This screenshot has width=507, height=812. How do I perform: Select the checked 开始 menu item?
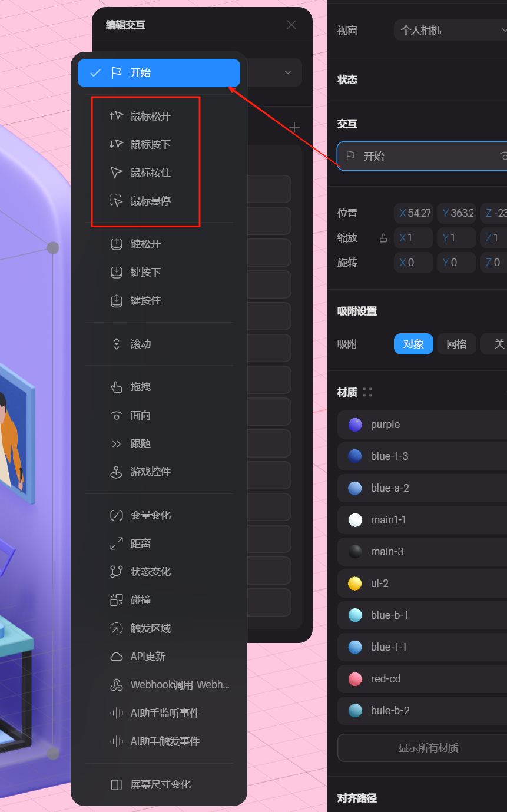pos(159,73)
